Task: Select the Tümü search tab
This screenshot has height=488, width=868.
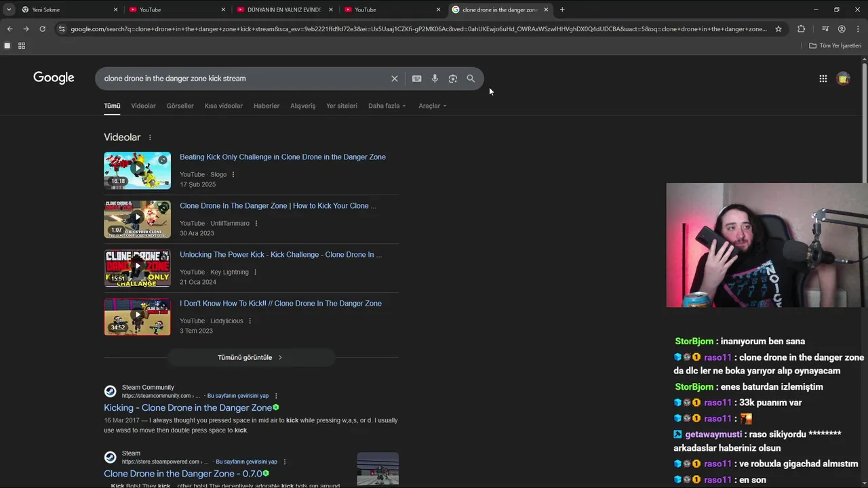Action: 112,106
